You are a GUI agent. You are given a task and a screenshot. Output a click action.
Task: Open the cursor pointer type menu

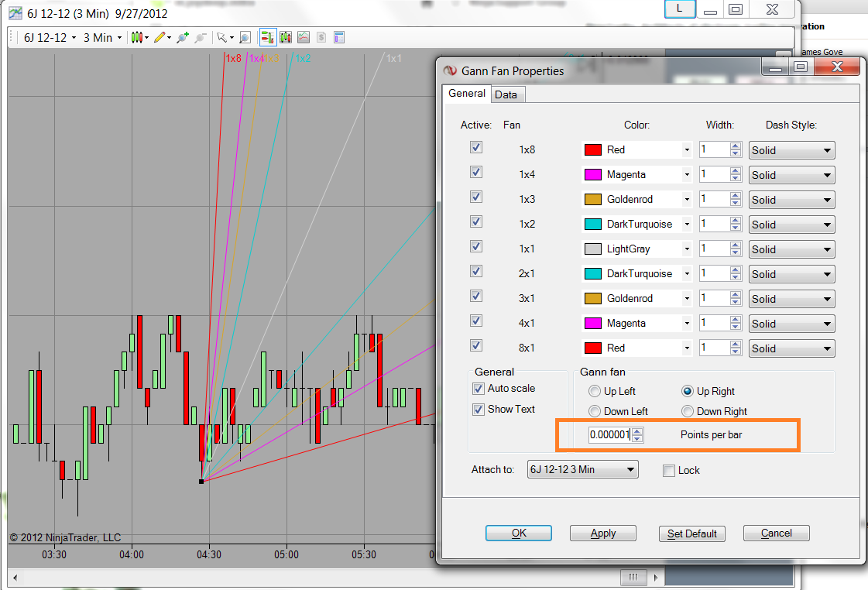click(225, 38)
